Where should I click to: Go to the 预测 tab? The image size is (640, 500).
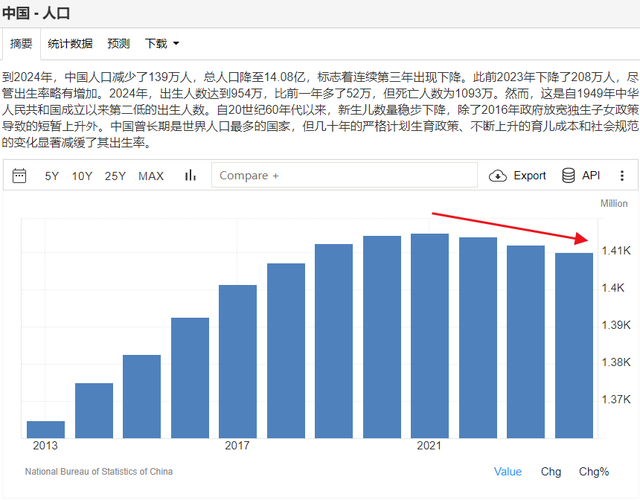[118, 44]
